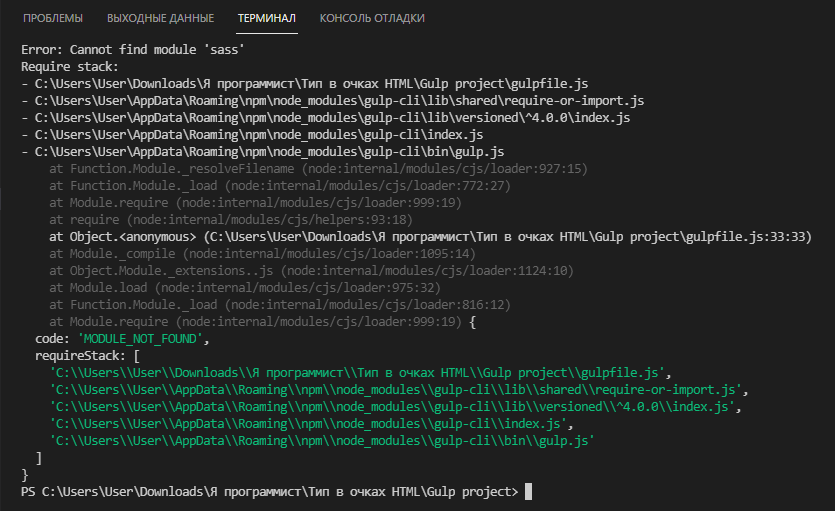Click the green gulp-cli\\index.js string
Image resolution: width=835 pixels, height=511 pixels.
(x=308, y=424)
